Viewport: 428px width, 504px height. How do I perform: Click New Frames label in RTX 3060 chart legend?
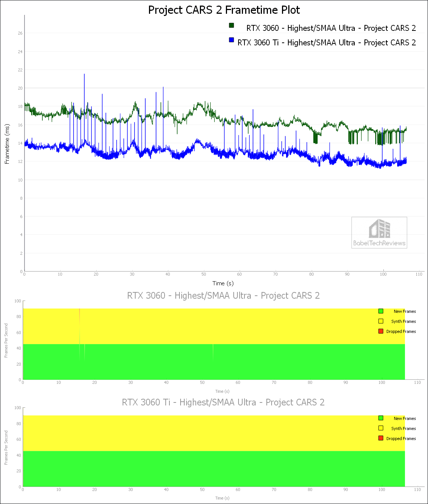tap(405, 311)
